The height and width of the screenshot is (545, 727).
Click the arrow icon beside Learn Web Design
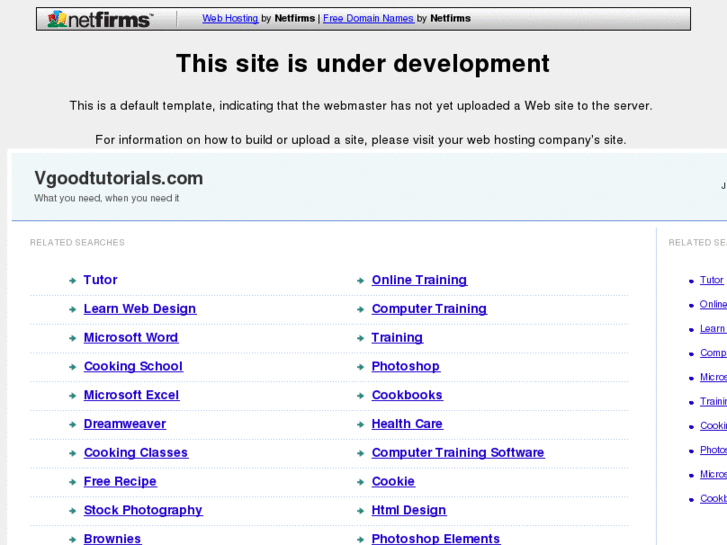(72, 309)
